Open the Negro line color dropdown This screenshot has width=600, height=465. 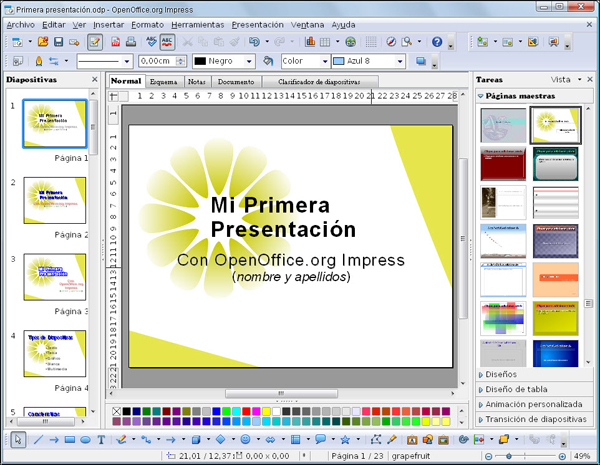(249, 61)
